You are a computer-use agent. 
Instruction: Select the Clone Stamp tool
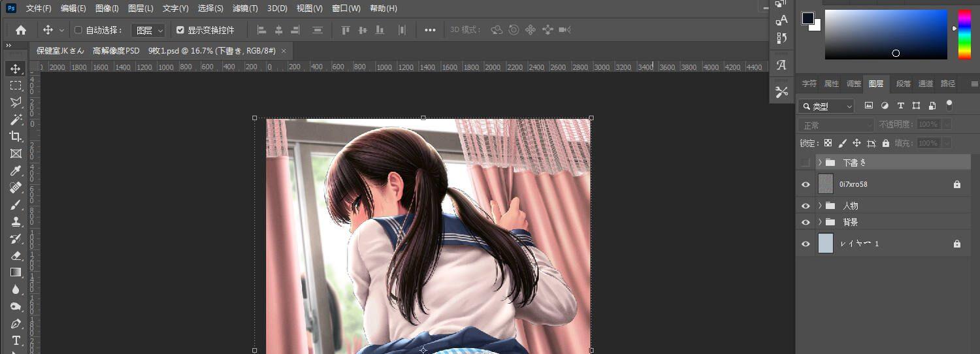[x=16, y=221]
